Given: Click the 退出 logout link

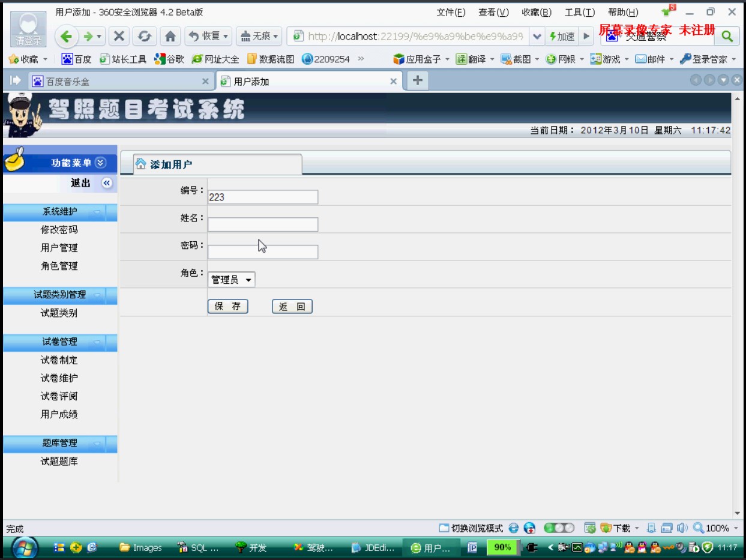Looking at the screenshot, I should 80,183.
